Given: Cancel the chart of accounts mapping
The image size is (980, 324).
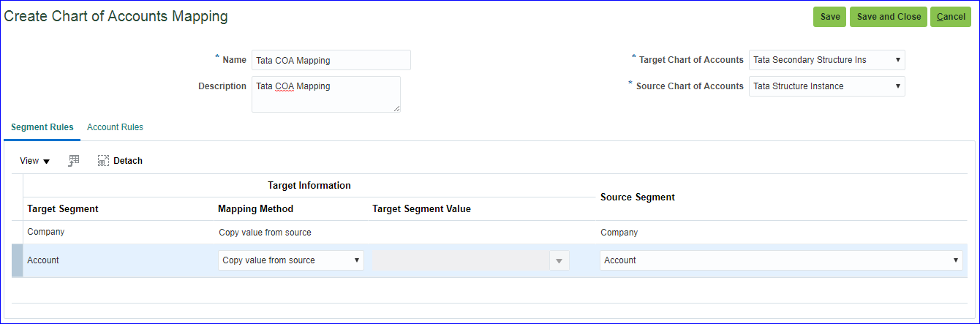Looking at the screenshot, I should (x=951, y=17).
